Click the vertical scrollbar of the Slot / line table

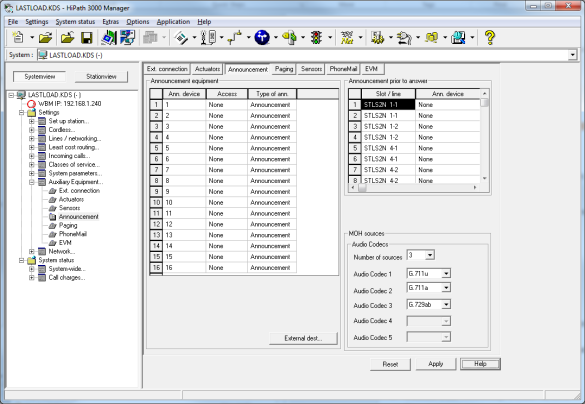pos(484,135)
